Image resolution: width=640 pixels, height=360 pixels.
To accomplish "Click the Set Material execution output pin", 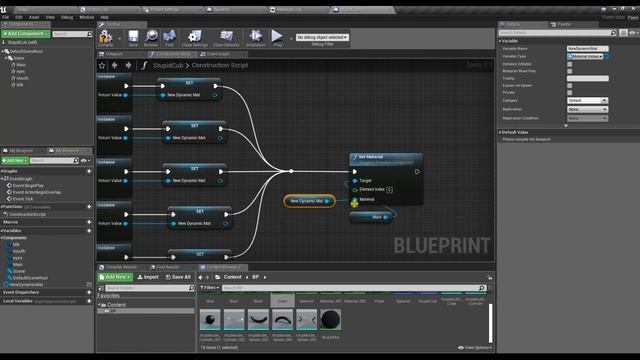I will (x=417, y=172).
